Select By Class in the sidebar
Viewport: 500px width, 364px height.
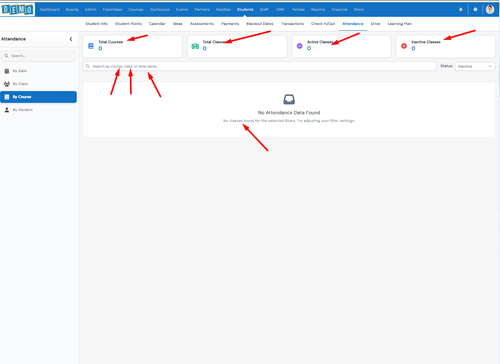[x=38, y=84]
